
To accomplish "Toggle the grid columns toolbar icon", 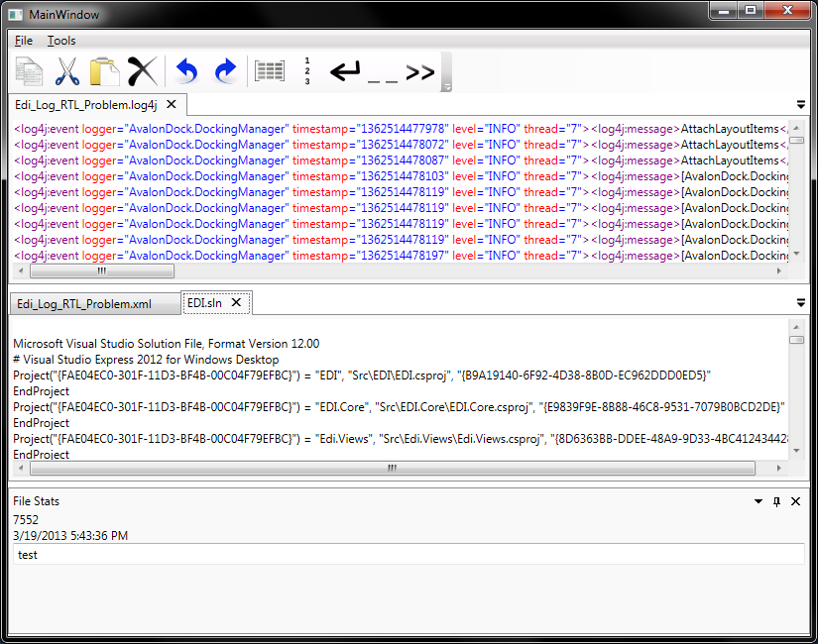I will [x=269, y=71].
